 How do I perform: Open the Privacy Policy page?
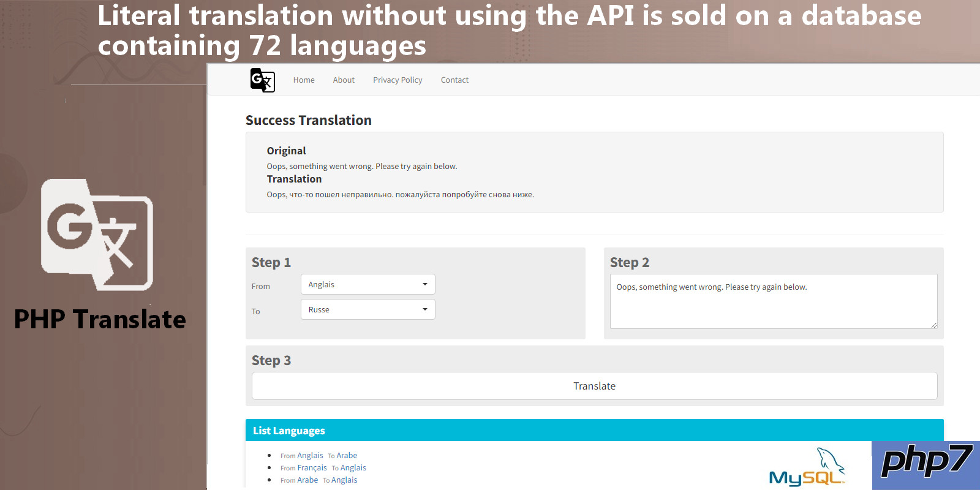(x=398, y=80)
